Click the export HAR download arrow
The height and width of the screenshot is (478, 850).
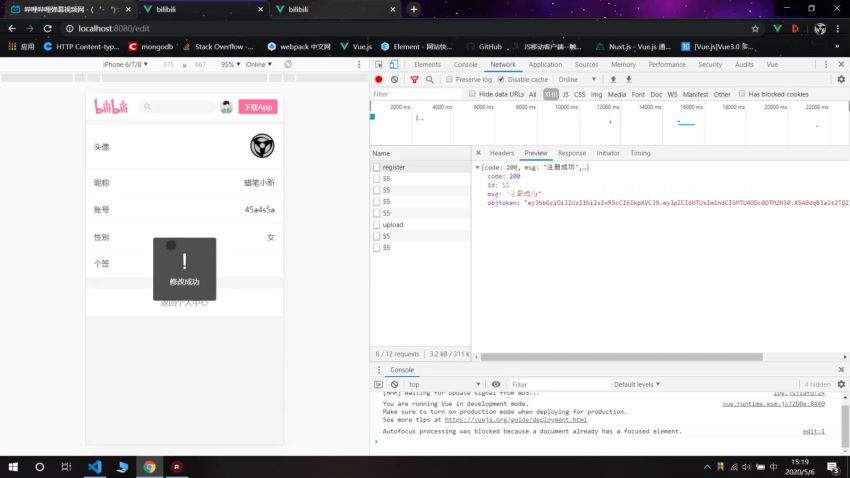click(629, 79)
